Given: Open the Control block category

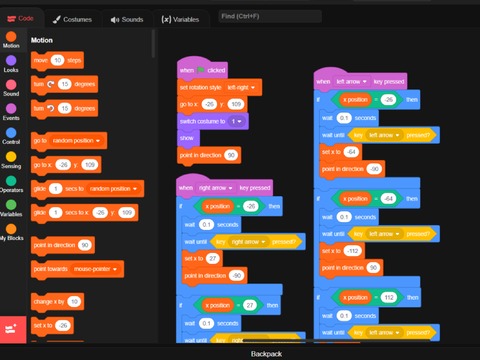Looking at the screenshot, I should (11, 136).
